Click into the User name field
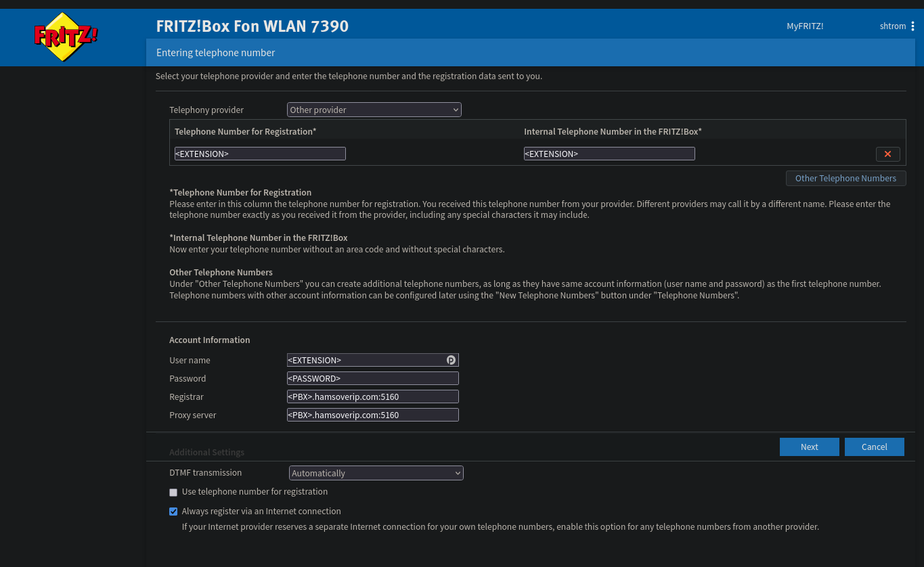This screenshot has width=924, height=567. pos(373,360)
